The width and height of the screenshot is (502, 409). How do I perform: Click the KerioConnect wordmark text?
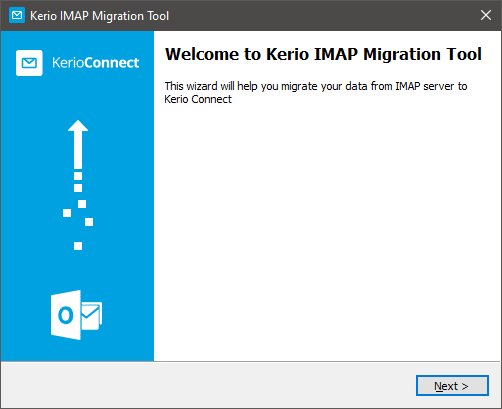coord(95,63)
